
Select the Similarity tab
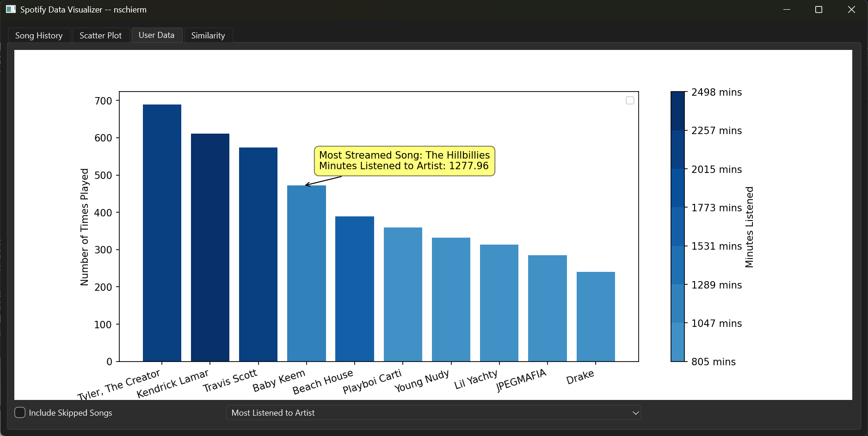click(208, 36)
